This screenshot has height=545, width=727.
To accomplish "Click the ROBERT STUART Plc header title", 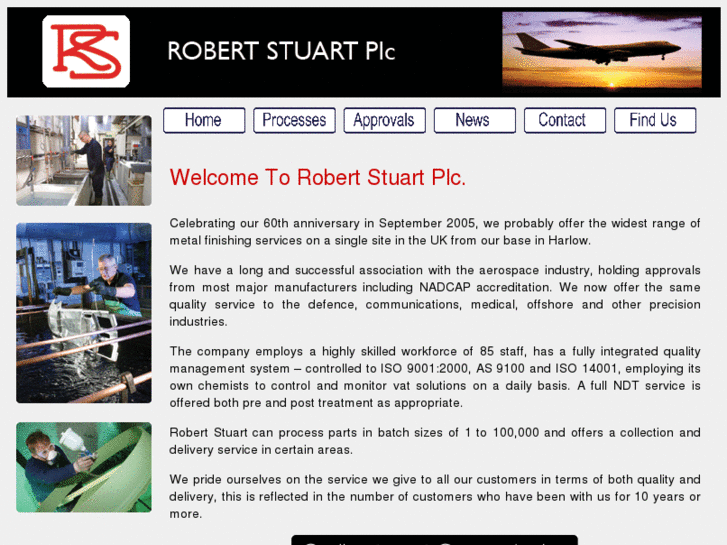I will pyautogui.click(x=281, y=51).
